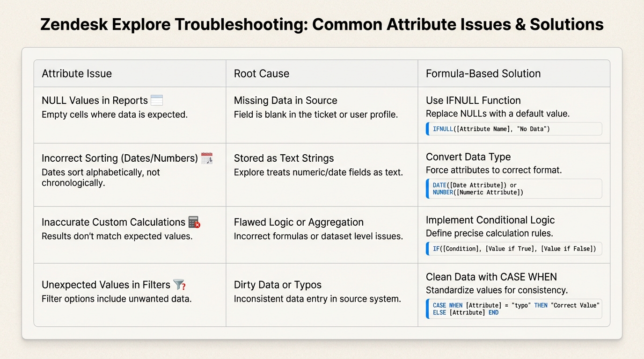Click the IFNULL formula code block

[x=514, y=129]
